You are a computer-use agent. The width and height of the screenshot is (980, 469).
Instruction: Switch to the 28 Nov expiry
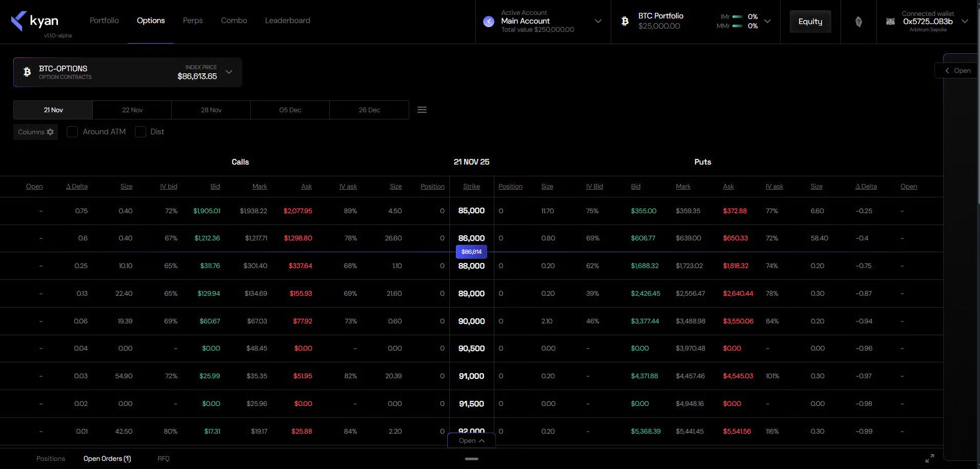(211, 110)
